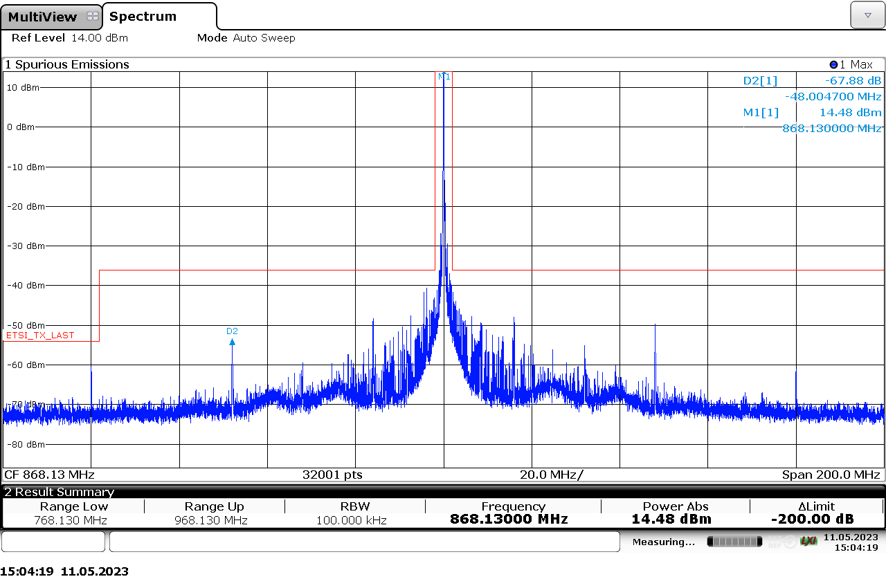
Task: Click the MultiView grid icon
Action: coord(93,17)
